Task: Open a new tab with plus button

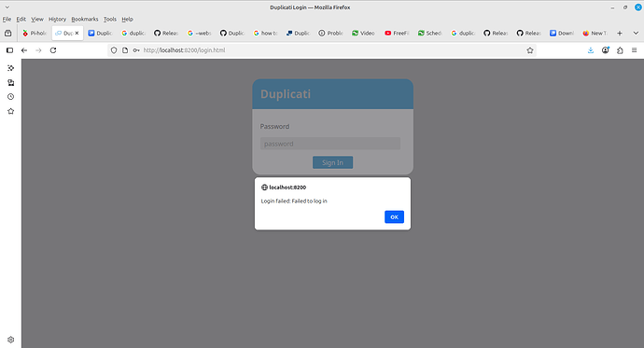Action: click(x=620, y=34)
